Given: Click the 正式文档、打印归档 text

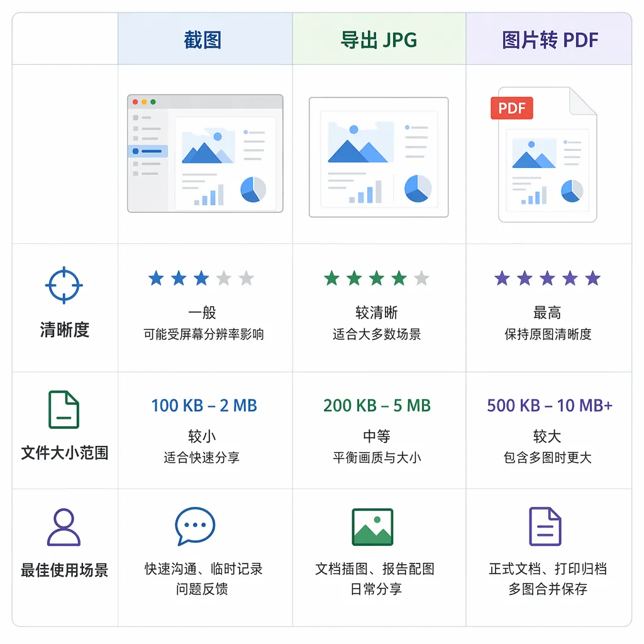Looking at the screenshot, I should click(x=548, y=569).
